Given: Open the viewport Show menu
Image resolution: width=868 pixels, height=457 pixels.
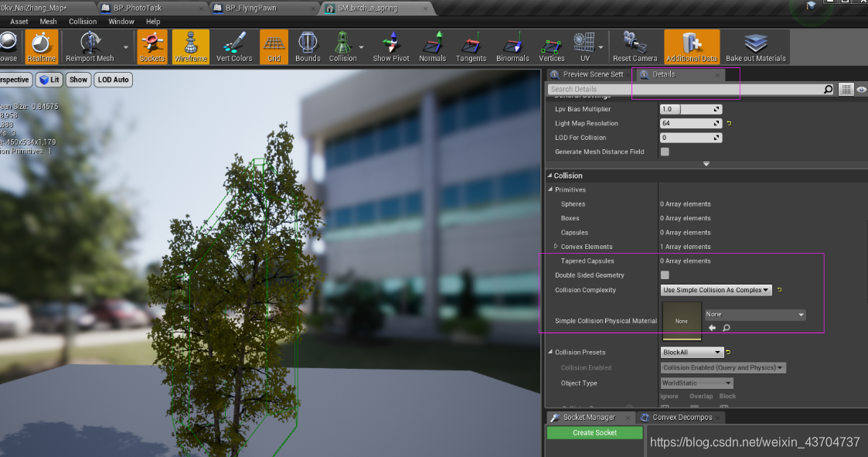Looking at the screenshot, I should click(x=78, y=80).
